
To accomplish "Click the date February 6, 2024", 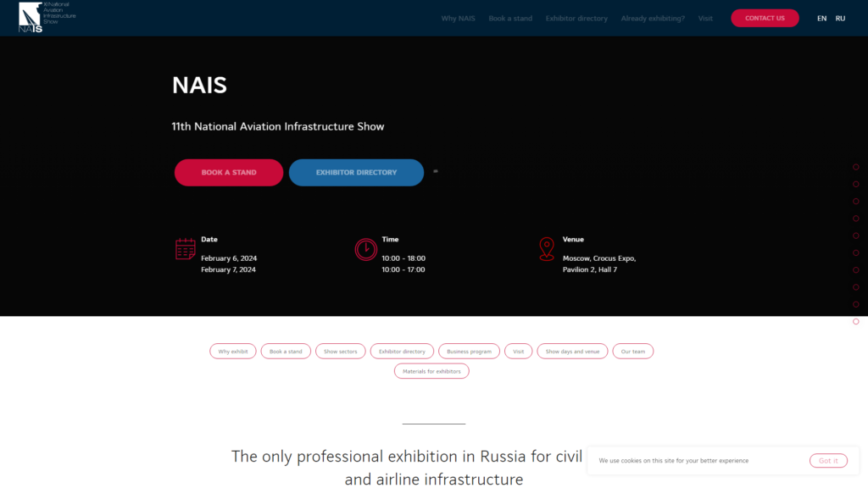I will (x=229, y=258).
